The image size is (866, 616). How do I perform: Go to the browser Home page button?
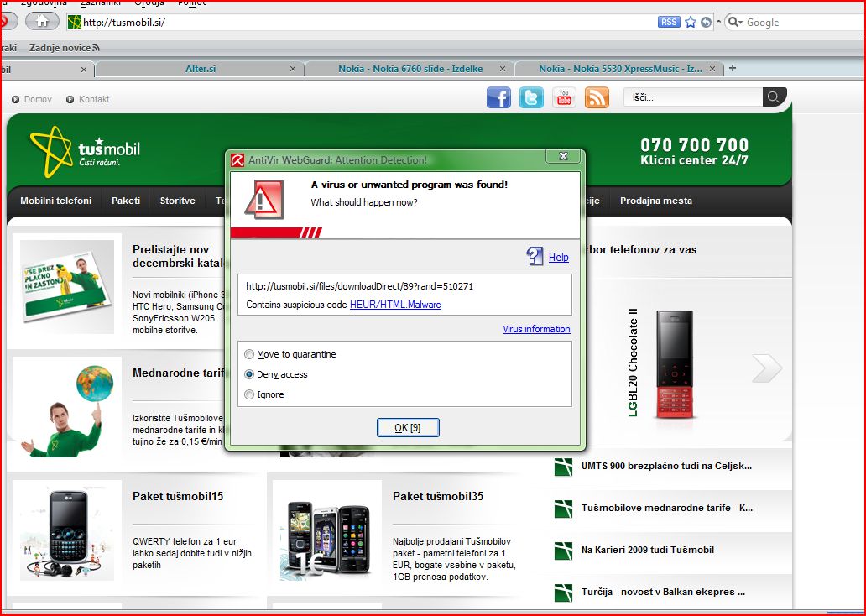42,22
